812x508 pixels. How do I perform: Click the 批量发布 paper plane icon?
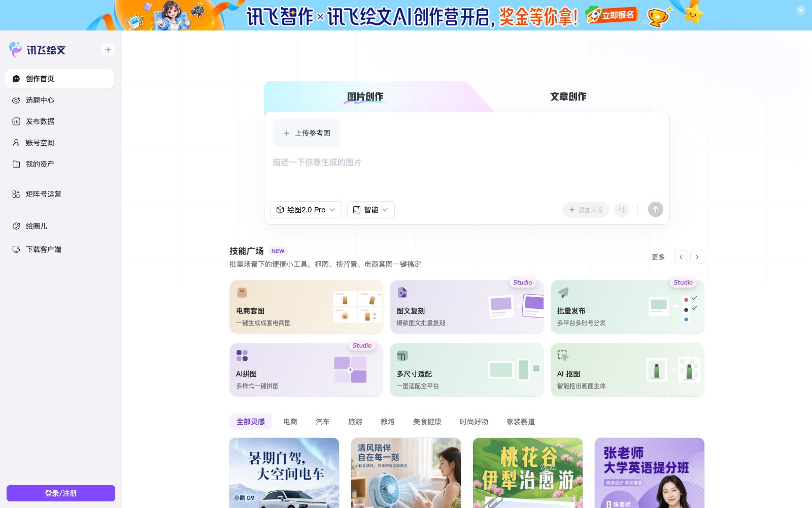(563, 293)
